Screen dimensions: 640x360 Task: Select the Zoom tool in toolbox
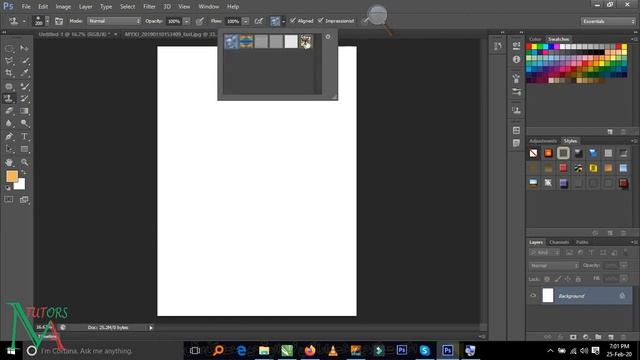(24, 162)
